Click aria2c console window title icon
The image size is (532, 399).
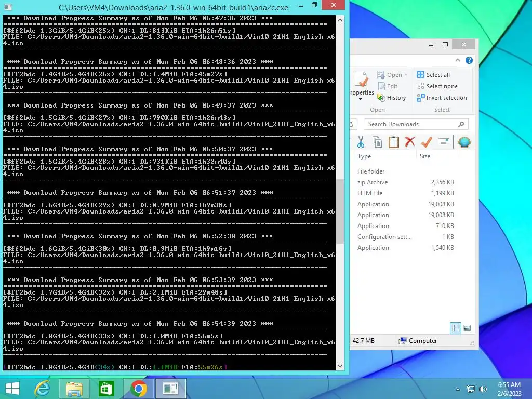(x=8, y=7)
